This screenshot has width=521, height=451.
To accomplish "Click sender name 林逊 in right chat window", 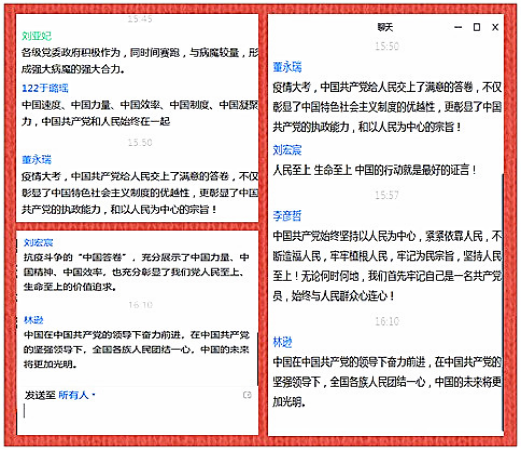I will click(283, 342).
